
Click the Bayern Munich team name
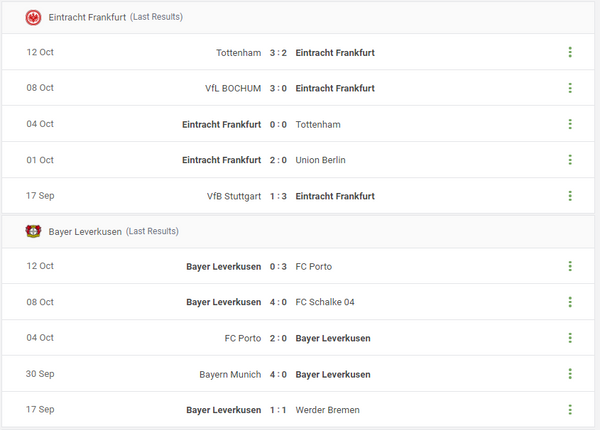pos(230,374)
